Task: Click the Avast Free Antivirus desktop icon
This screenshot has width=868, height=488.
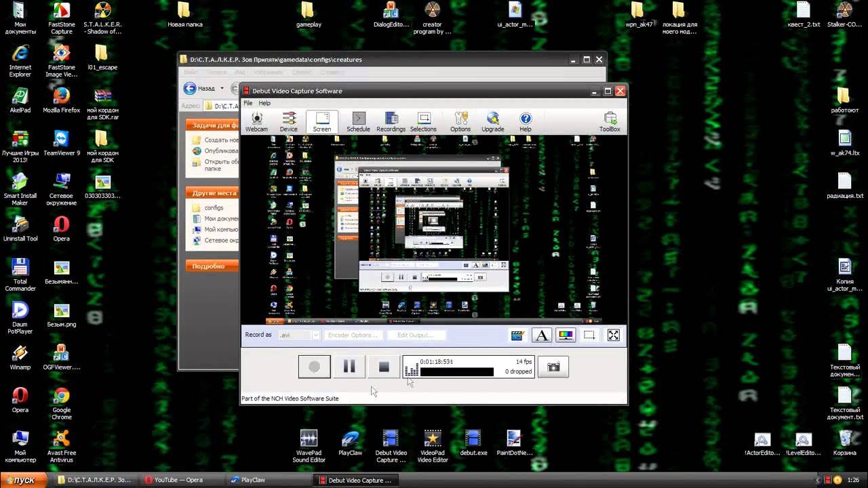Action: click(62, 447)
